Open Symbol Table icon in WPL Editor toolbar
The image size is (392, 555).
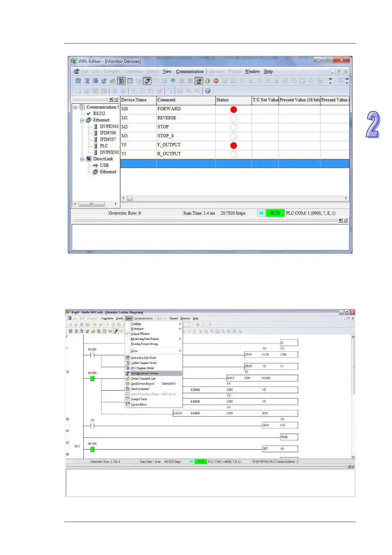[130, 81]
